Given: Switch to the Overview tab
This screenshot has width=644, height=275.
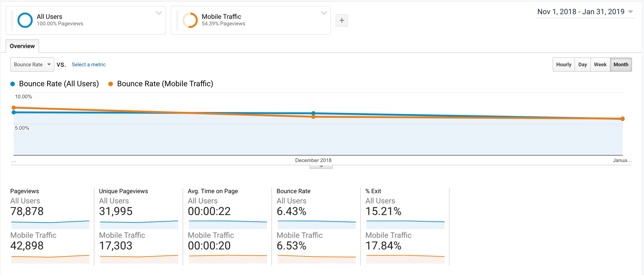Looking at the screenshot, I should (x=22, y=46).
